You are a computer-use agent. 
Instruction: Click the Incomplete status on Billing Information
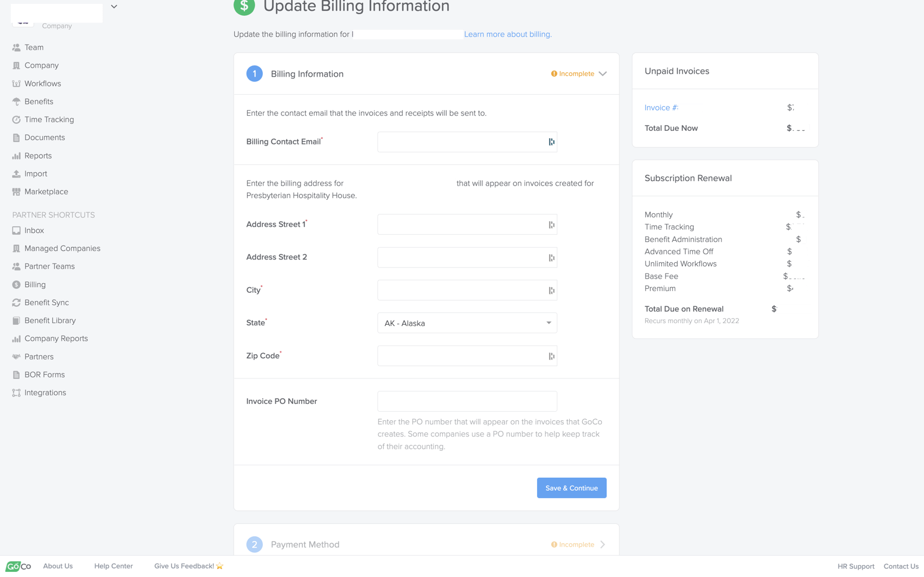(x=573, y=74)
